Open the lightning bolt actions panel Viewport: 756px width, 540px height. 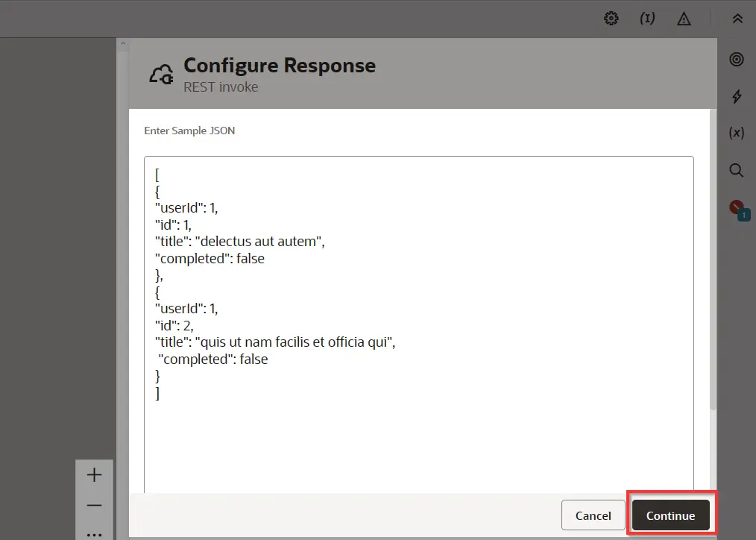[x=737, y=96]
